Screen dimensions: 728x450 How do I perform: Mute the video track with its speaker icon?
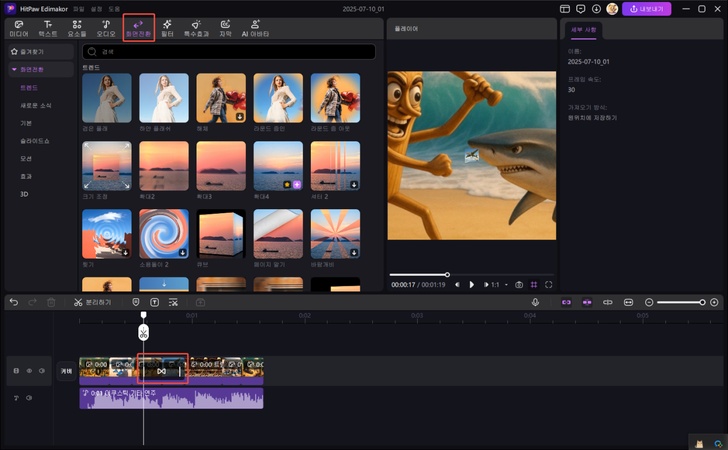coord(42,371)
